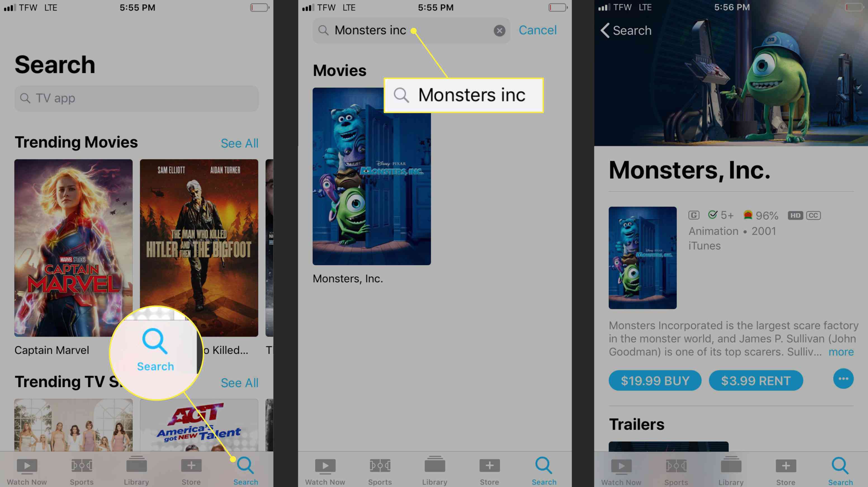This screenshot has width=868, height=487.
Task: Tap the closed captions CC icon
Action: [813, 215]
